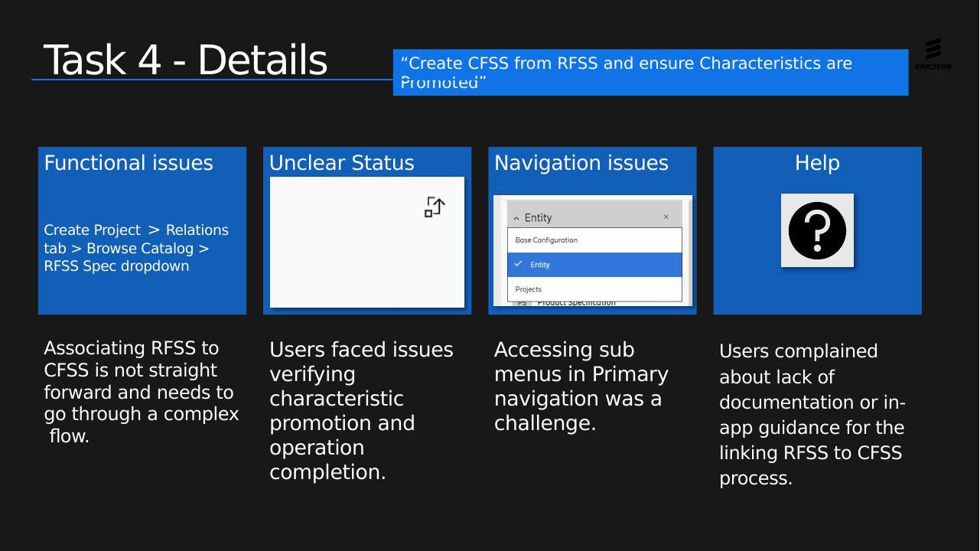Select the highlighted Entity menu option
Screen dimensions: 980x551
tap(594, 265)
